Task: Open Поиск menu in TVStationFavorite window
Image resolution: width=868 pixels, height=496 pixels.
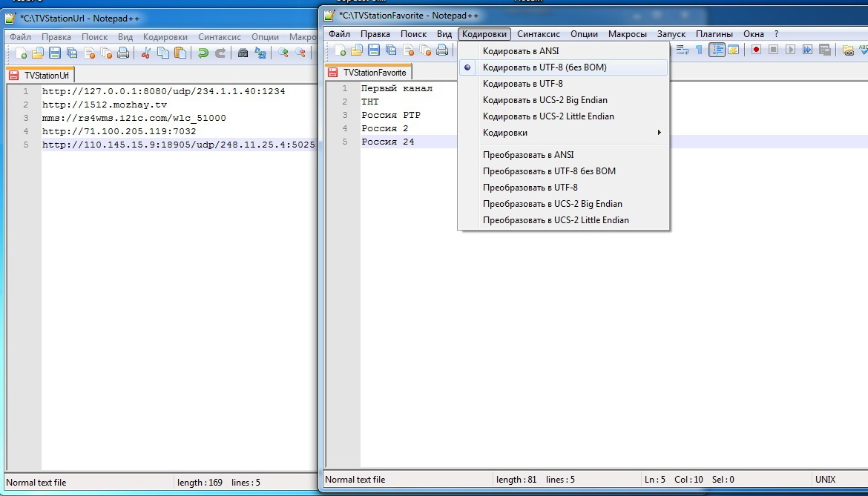Action: click(413, 34)
